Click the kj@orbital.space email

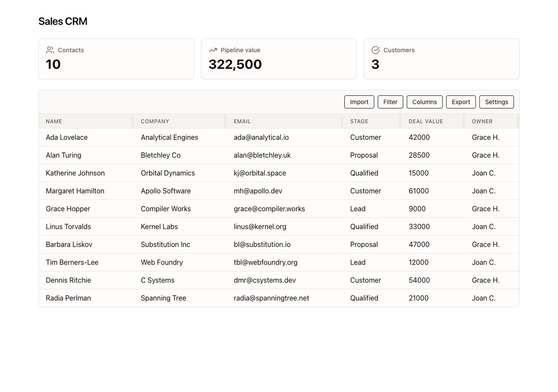click(x=260, y=173)
